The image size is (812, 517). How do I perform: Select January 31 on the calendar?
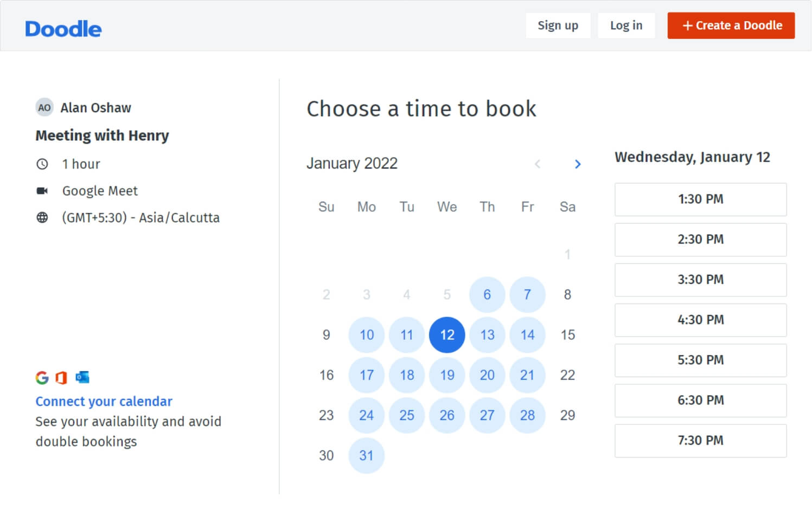[x=367, y=456]
